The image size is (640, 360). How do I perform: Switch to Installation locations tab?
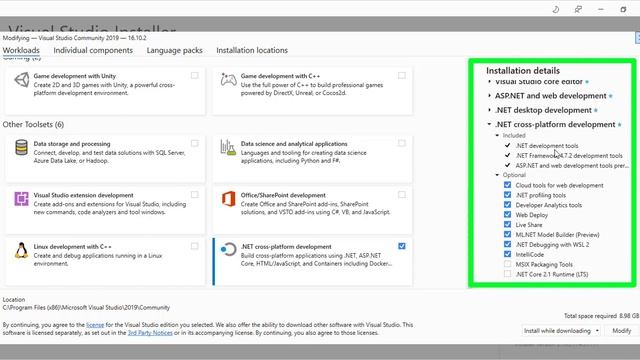click(x=252, y=50)
